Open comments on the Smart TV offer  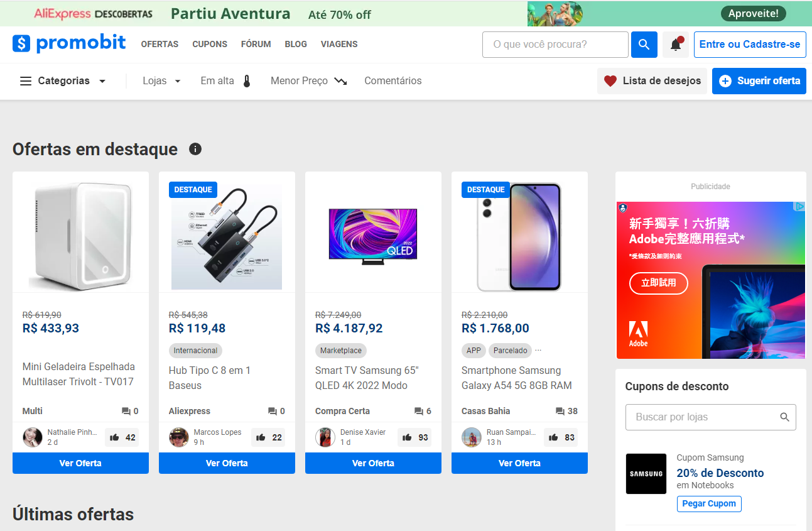(x=423, y=411)
